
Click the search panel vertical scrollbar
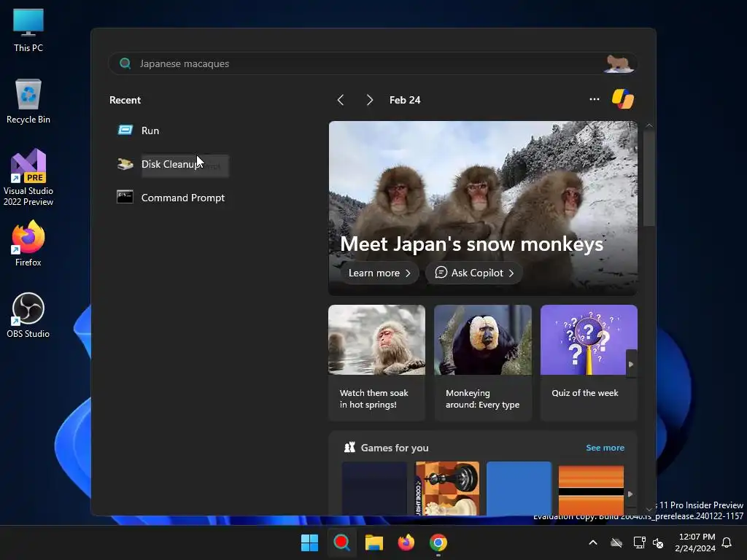[x=649, y=179]
